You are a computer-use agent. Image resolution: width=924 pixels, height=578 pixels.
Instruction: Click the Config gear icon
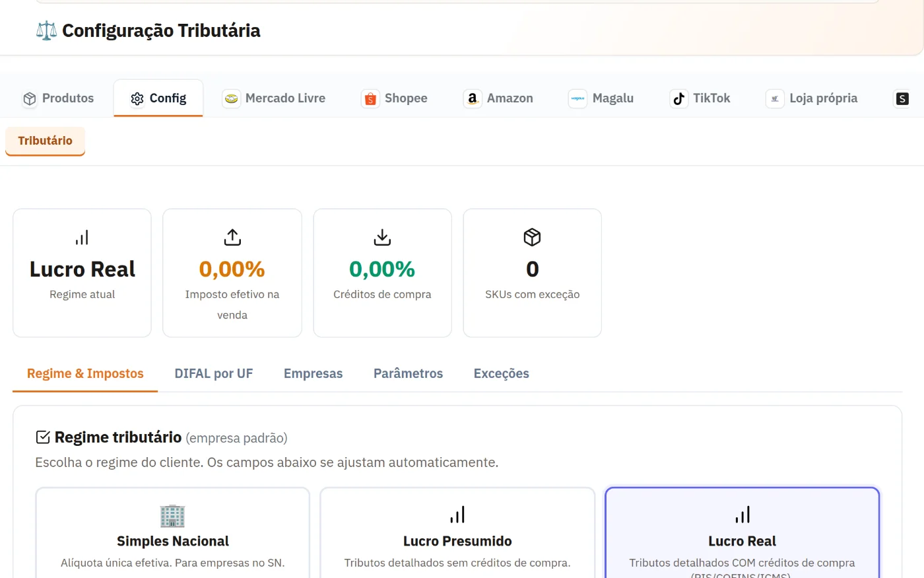(x=137, y=98)
